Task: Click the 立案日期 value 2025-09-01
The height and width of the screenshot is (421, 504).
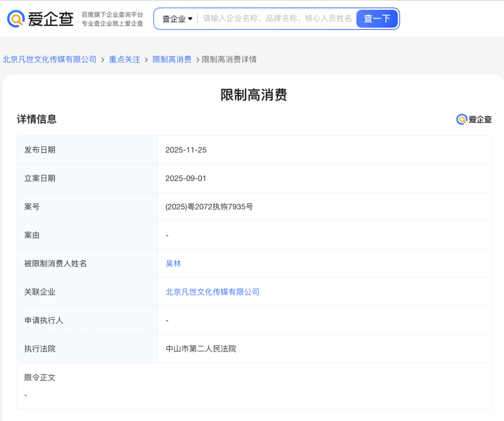Action: click(186, 178)
